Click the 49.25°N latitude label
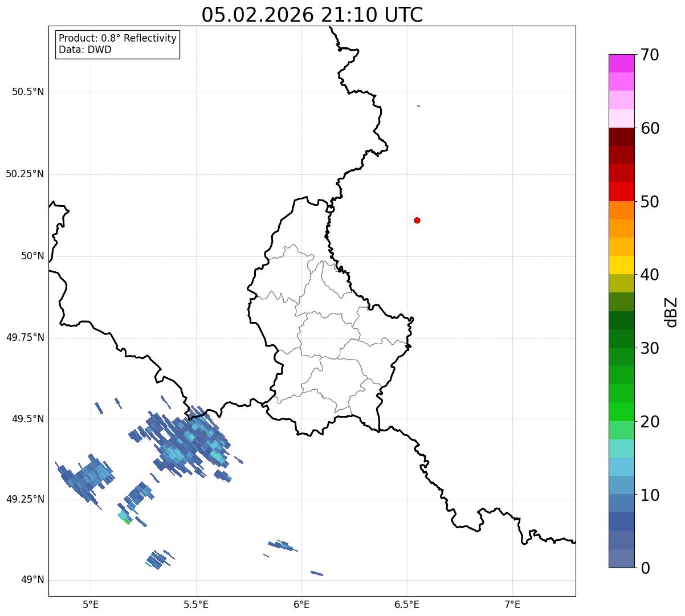The height and width of the screenshot is (616, 685). pyautogui.click(x=25, y=499)
